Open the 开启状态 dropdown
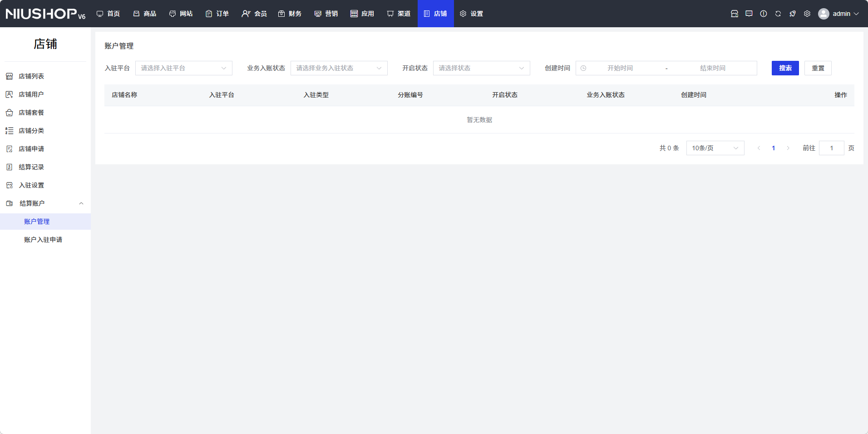Viewport: 868px width, 434px height. coord(481,68)
